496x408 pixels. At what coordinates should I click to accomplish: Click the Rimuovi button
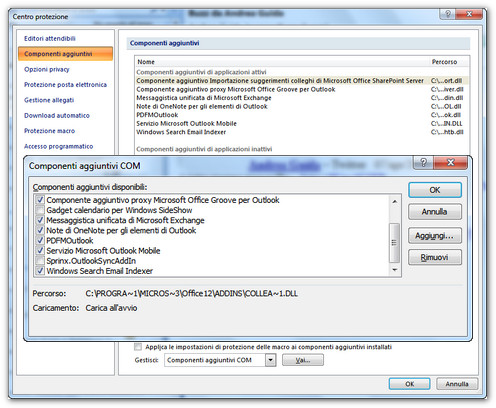(435, 257)
